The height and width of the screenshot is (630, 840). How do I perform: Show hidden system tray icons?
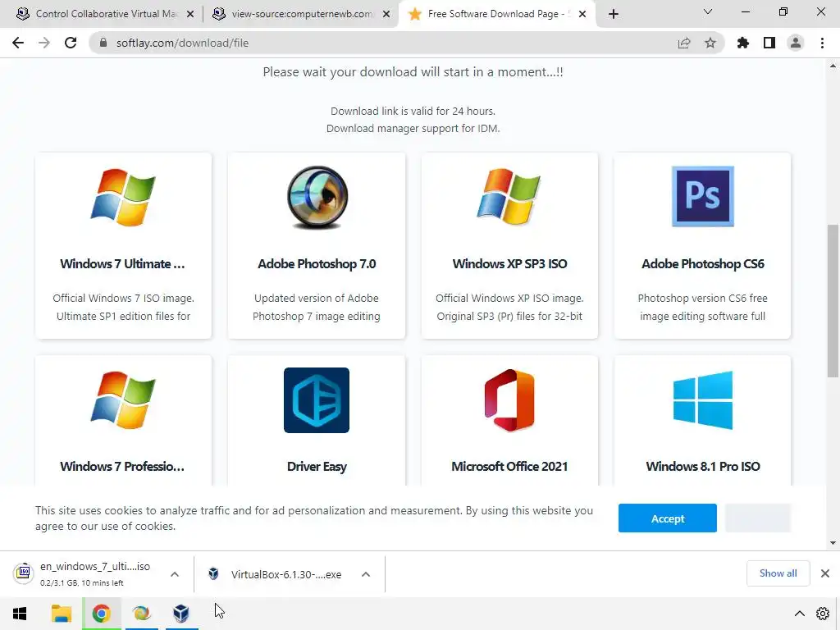point(799,614)
